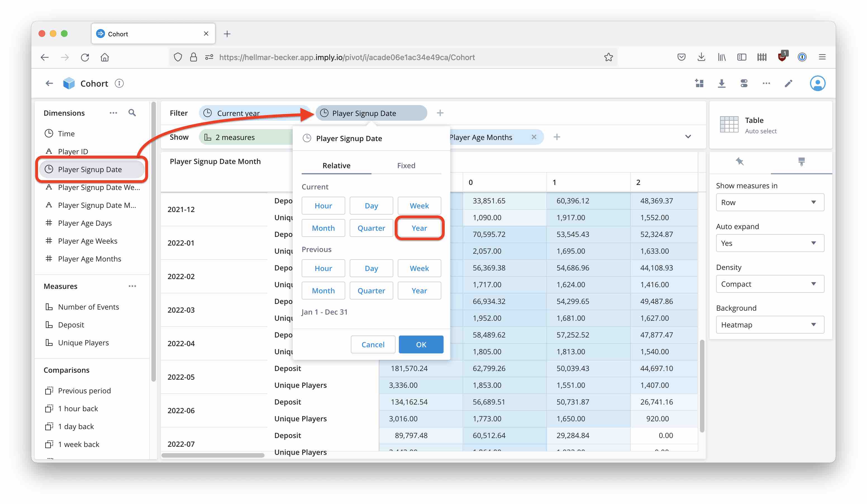Click the pencil edit icon in header
The width and height of the screenshot is (867, 504).
point(788,83)
